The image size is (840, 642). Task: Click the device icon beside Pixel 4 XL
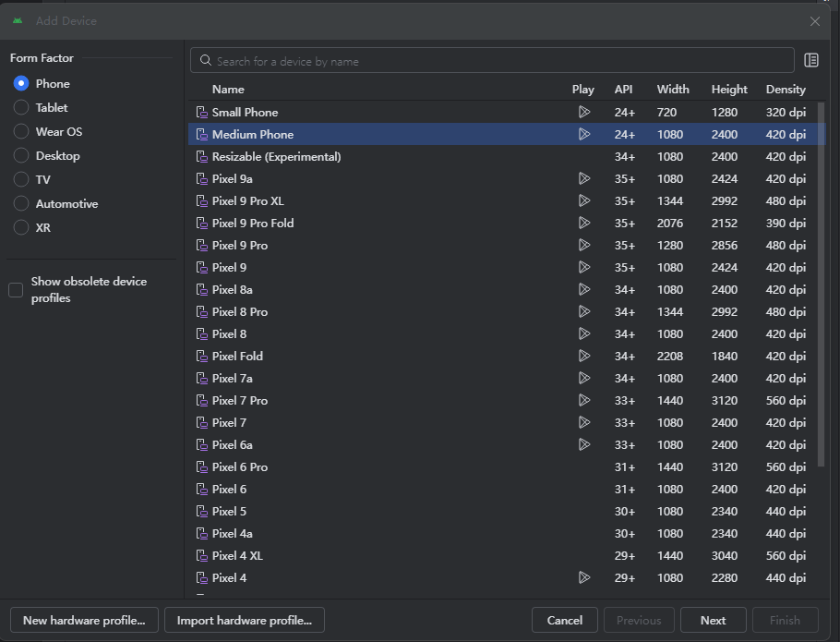click(202, 556)
